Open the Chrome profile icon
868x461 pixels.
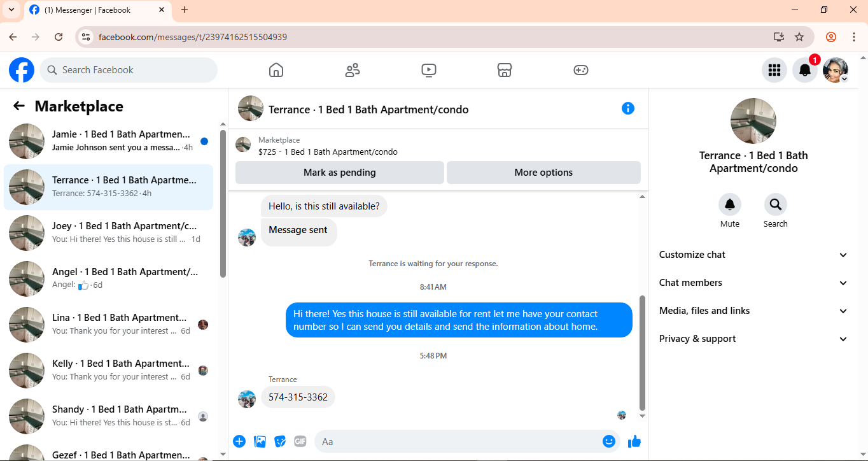[831, 37]
